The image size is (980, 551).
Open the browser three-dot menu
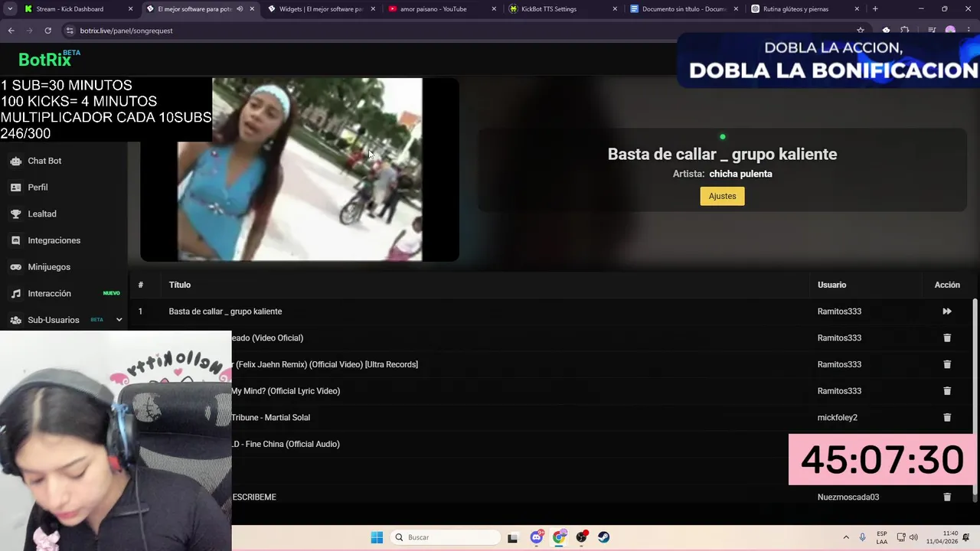tap(969, 31)
